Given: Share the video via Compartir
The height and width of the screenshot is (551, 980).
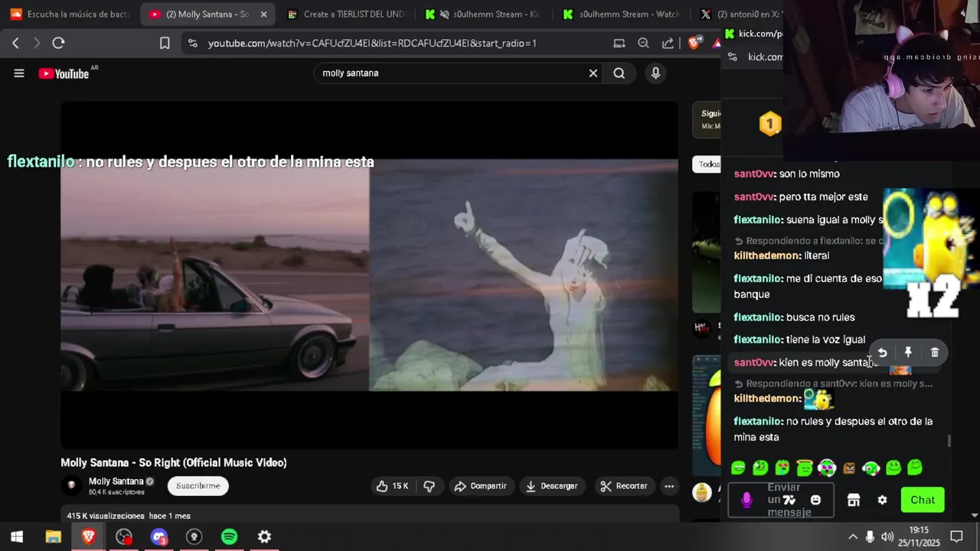Looking at the screenshot, I should click(481, 486).
